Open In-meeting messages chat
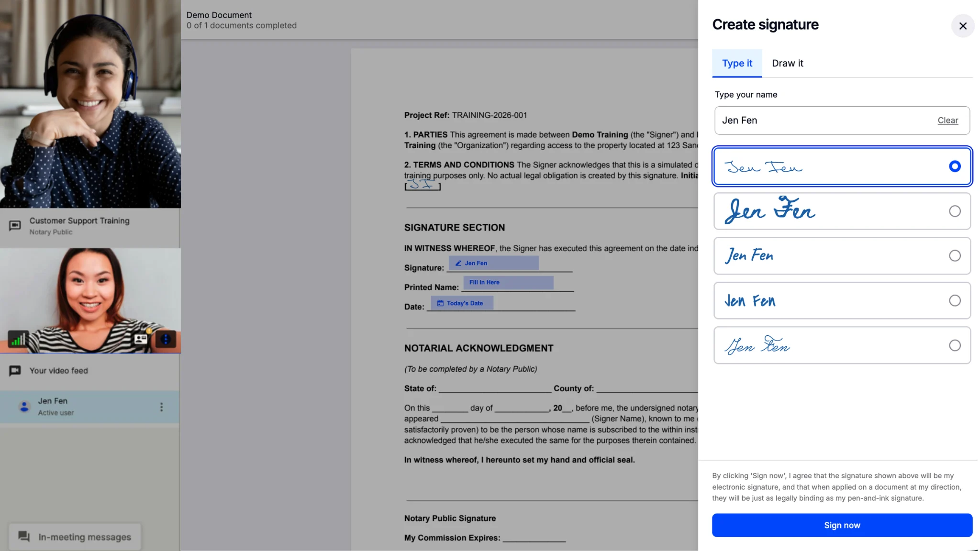The width and height of the screenshot is (980, 551). pyautogui.click(x=75, y=537)
